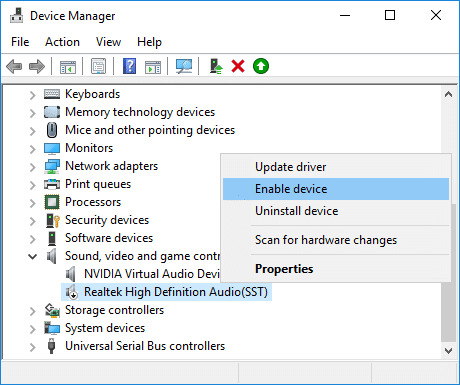Expand the Security devices node
460x385 pixels.
(32, 221)
